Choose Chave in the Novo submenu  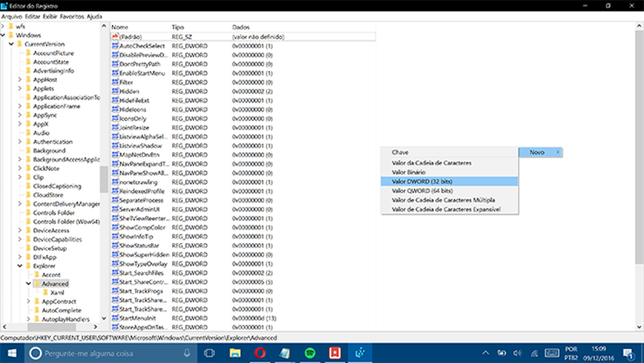[450, 152]
